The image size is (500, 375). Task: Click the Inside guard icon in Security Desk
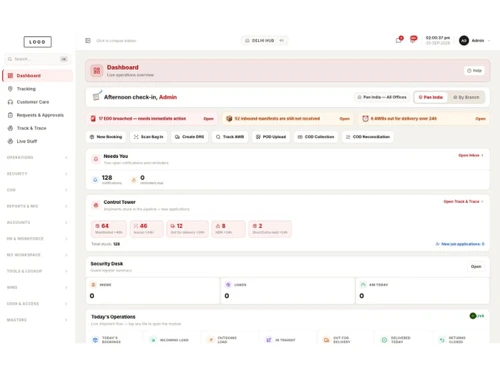click(x=94, y=285)
